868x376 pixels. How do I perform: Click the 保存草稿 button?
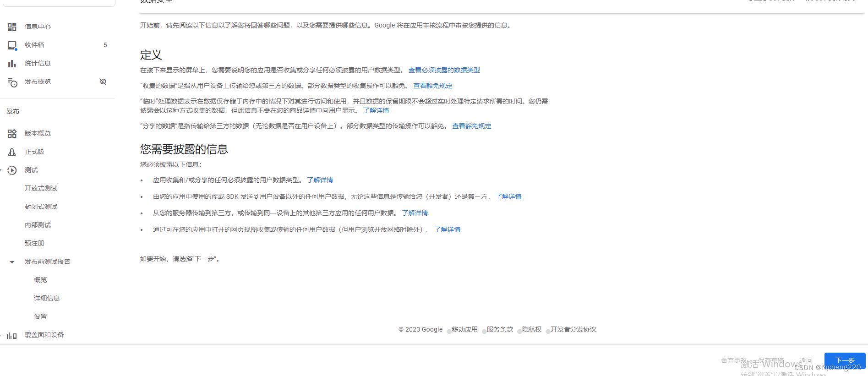pyautogui.click(x=771, y=360)
